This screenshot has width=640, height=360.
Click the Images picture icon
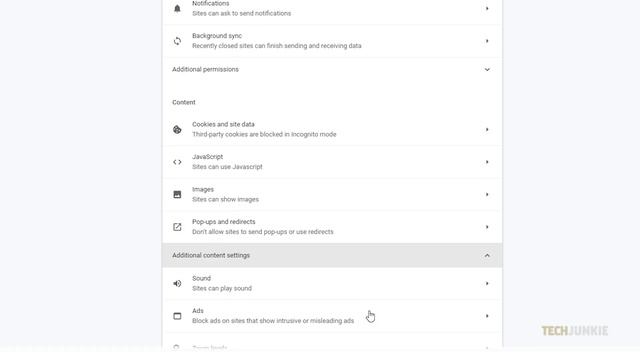(177, 194)
